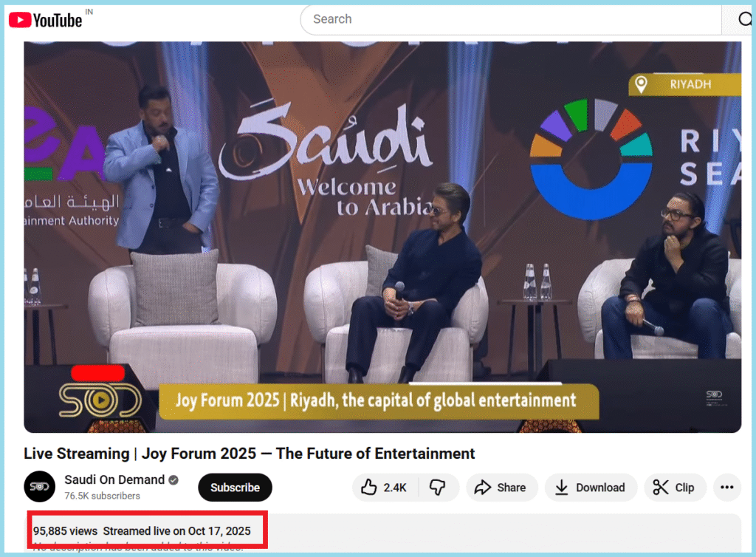Dislike the video with thumbs down
The image size is (756, 557).
click(x=438, y=488)
